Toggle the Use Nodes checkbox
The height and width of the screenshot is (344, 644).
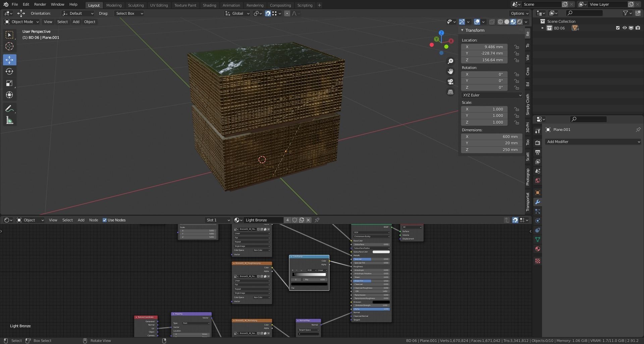105,220
